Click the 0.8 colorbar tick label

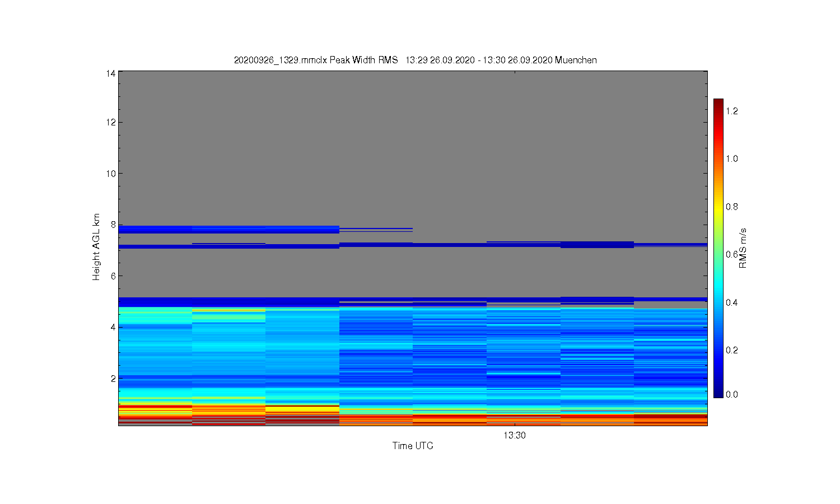pos(732,207)
